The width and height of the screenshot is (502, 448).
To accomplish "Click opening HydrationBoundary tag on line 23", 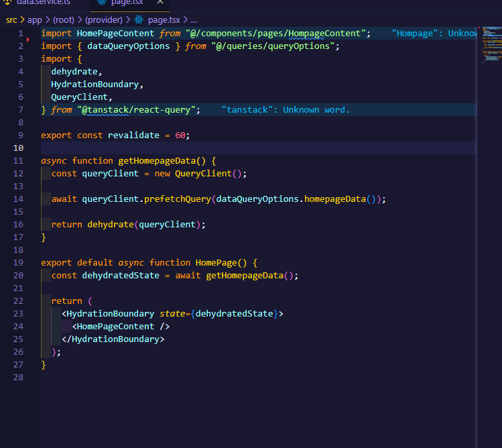I will click(x=111, y=314).
